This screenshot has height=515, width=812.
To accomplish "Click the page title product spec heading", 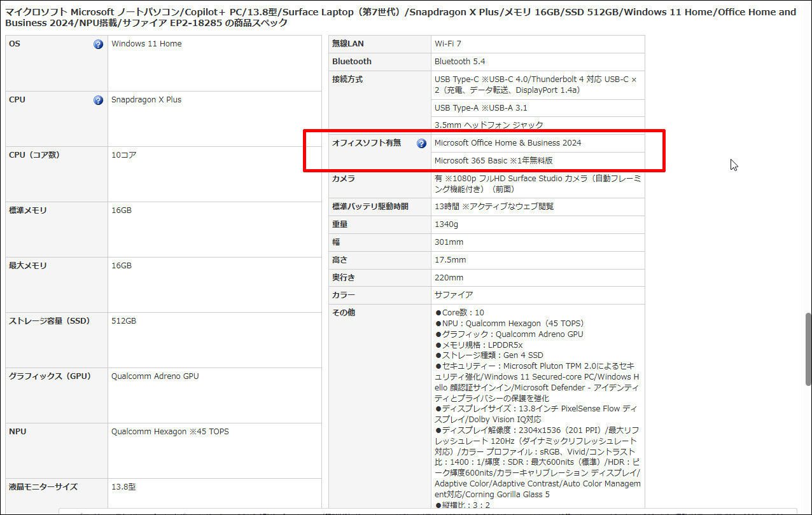I will [401, 17].
